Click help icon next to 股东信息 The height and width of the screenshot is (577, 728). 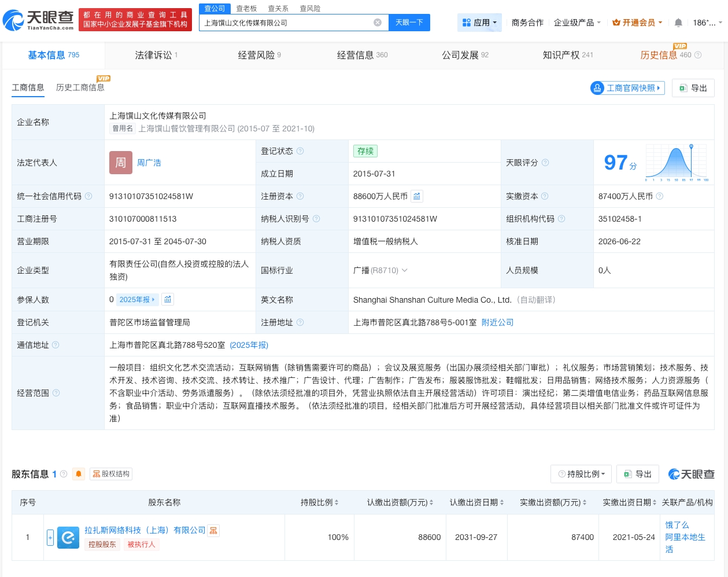pos(64,474)
